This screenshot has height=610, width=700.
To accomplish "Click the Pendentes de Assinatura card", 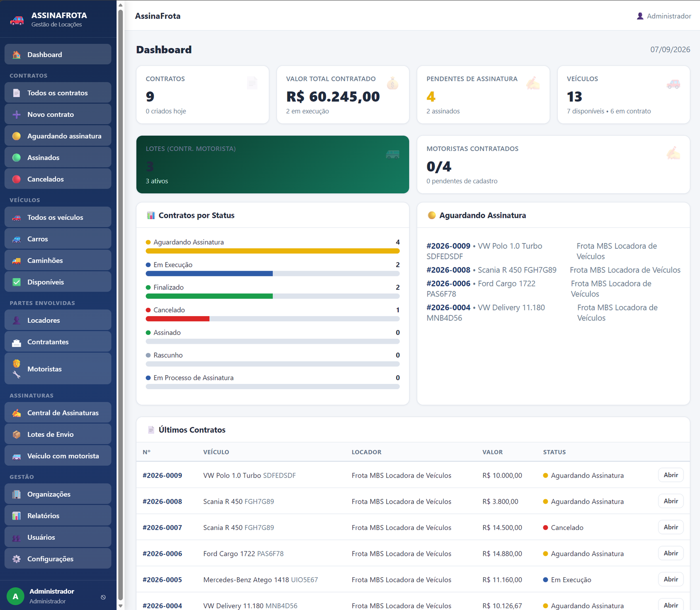I will click(483, 94).
